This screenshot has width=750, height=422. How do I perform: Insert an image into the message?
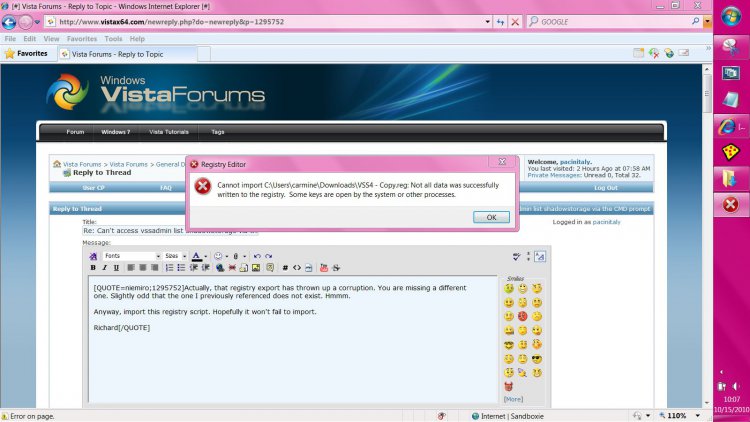[256, 268]
